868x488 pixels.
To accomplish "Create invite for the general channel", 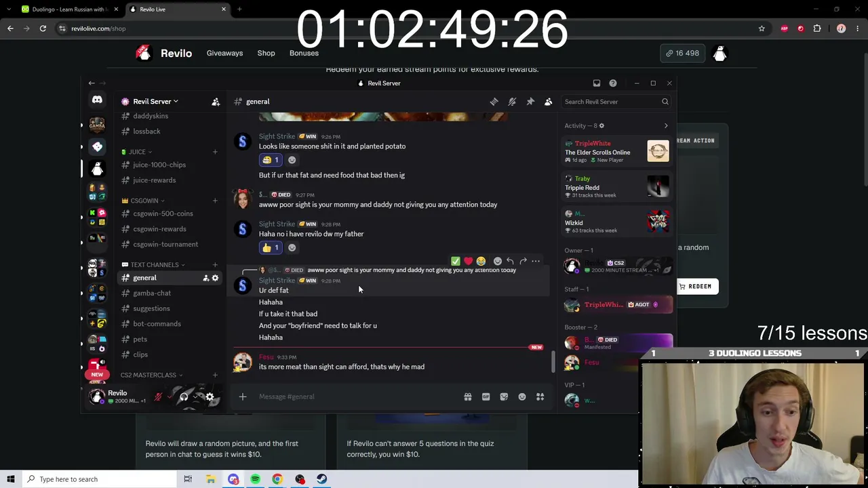I will point(205,278).
